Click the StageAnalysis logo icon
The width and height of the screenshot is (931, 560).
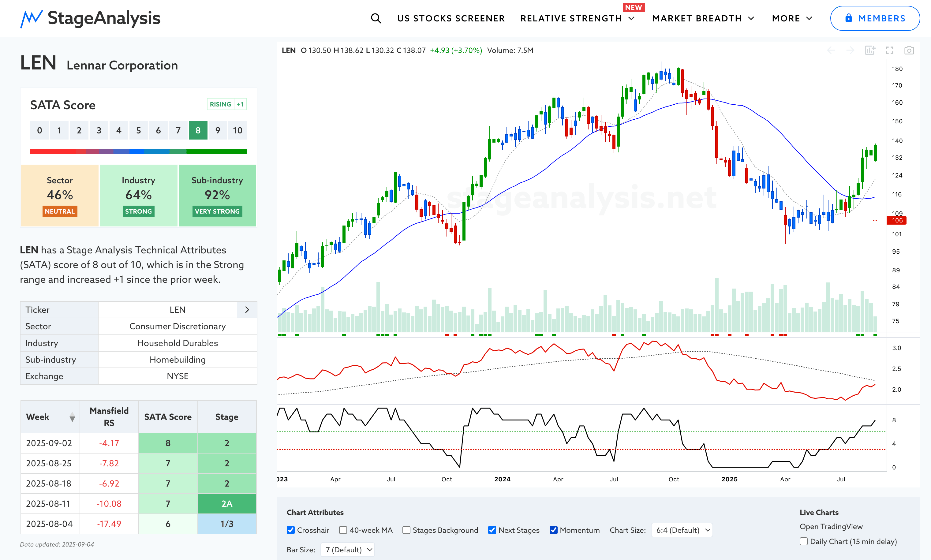31,19
